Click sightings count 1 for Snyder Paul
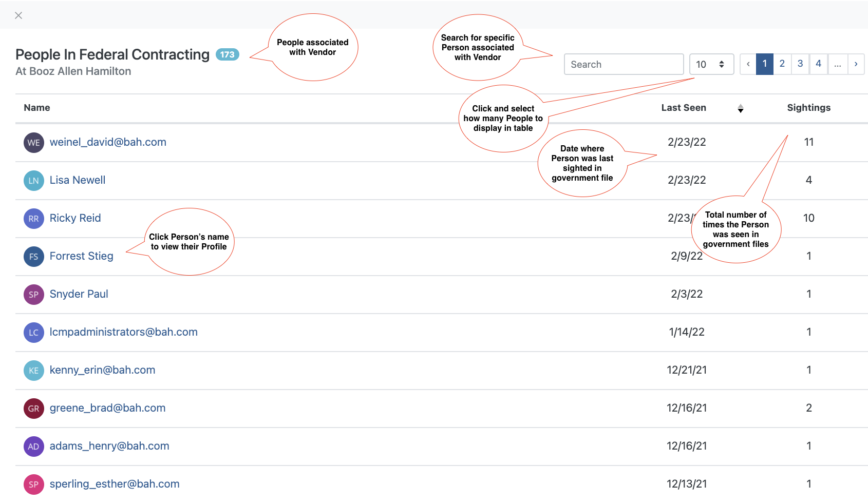The image size is (868, 504). point(809,294)
